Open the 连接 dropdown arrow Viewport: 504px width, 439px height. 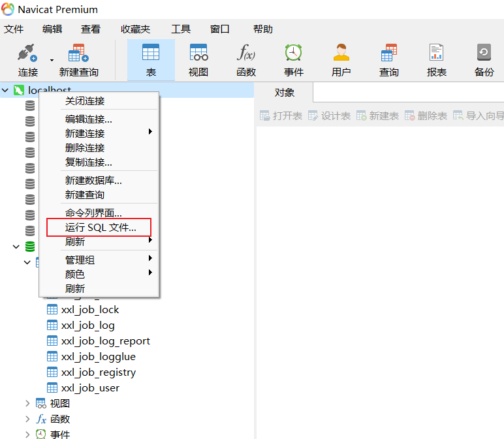click(52, 60)
